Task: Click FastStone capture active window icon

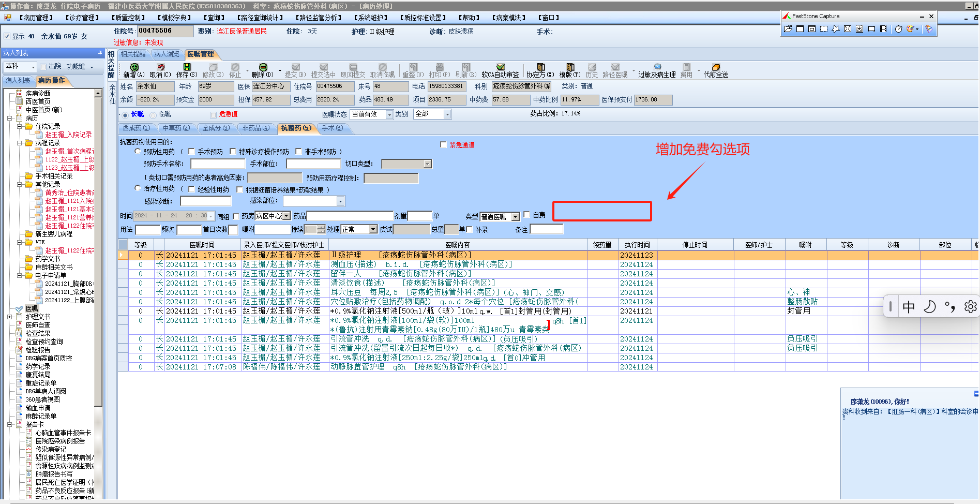Action: pyautogui.click(x=800, y=29)
